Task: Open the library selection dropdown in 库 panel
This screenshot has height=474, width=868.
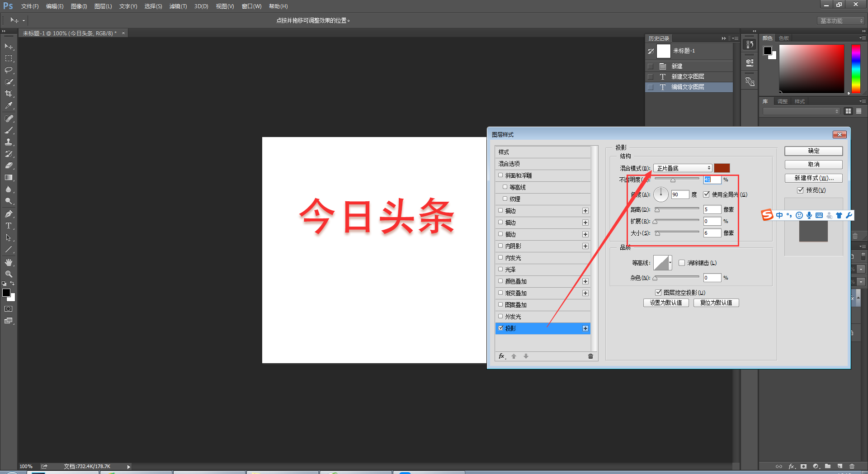Action: point(801,111)
